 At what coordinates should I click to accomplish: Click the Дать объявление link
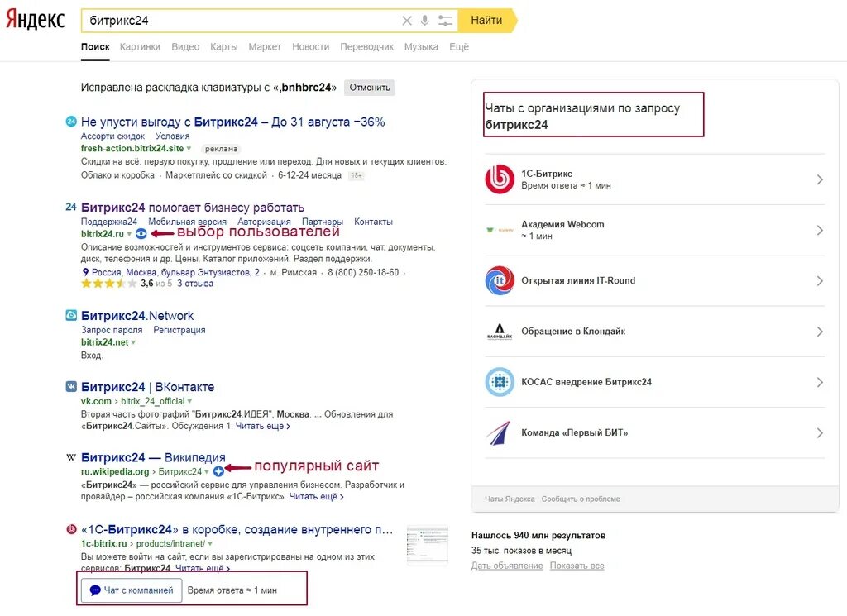(x=507, y=566)
